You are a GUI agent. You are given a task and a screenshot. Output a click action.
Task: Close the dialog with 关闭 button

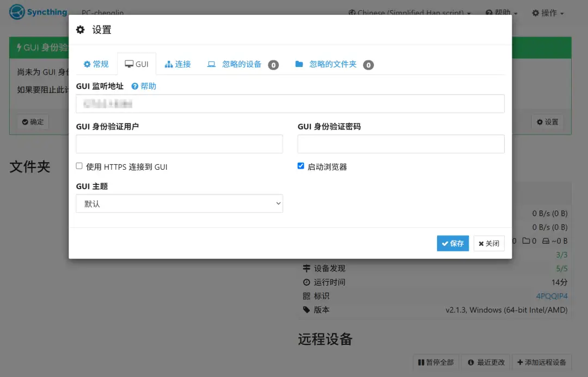tap(489, 244)
